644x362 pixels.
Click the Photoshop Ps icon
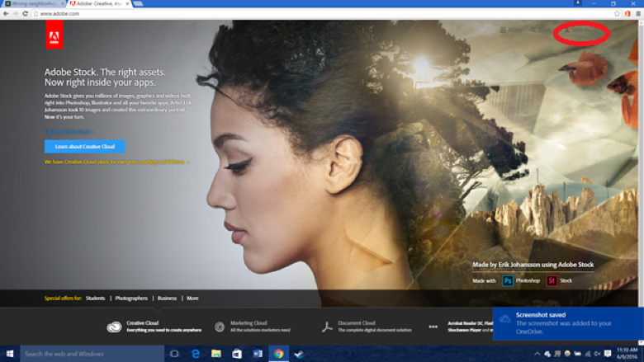(x=508, y=281)
